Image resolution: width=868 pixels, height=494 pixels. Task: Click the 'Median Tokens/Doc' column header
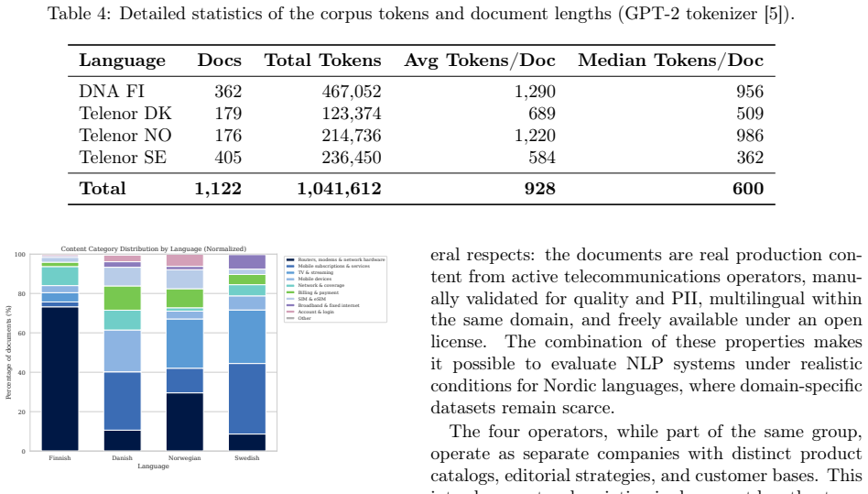point(671,60)
